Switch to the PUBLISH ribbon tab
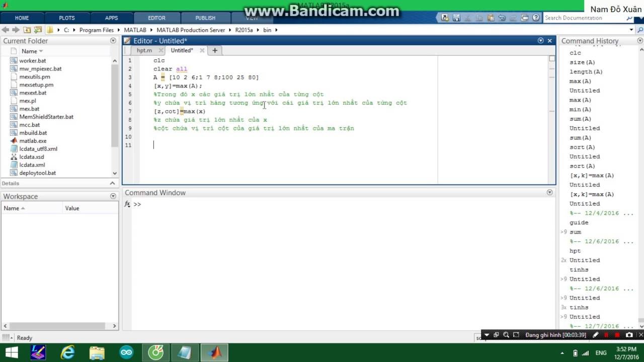 tap(205, 18)
